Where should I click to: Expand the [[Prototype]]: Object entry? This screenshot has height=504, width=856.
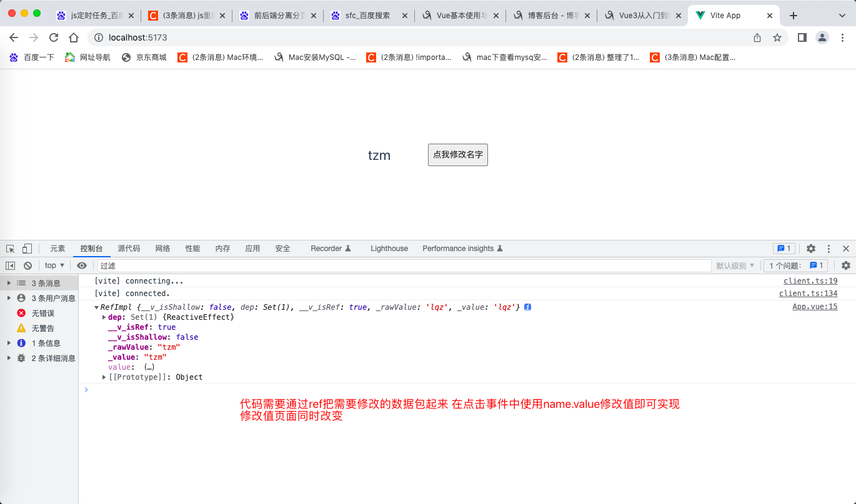[x=104, y=377]
